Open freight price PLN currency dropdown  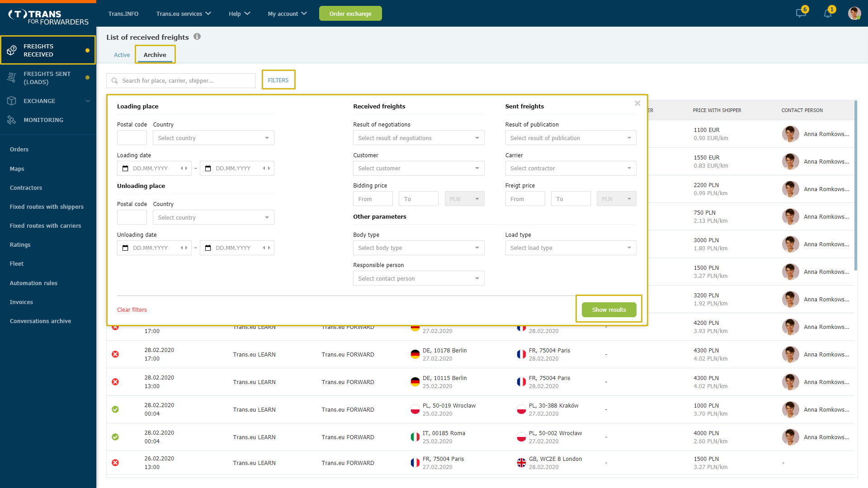[616, 199]
